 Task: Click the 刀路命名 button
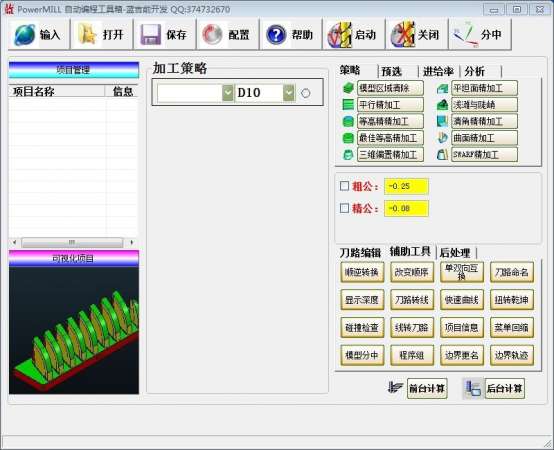coord(512,272)
